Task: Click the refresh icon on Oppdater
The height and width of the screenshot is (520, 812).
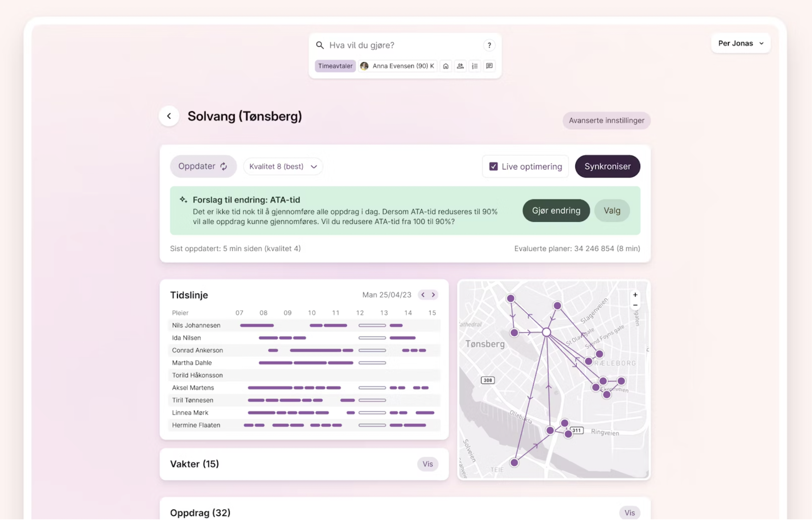Action: [x=223, y=166]
